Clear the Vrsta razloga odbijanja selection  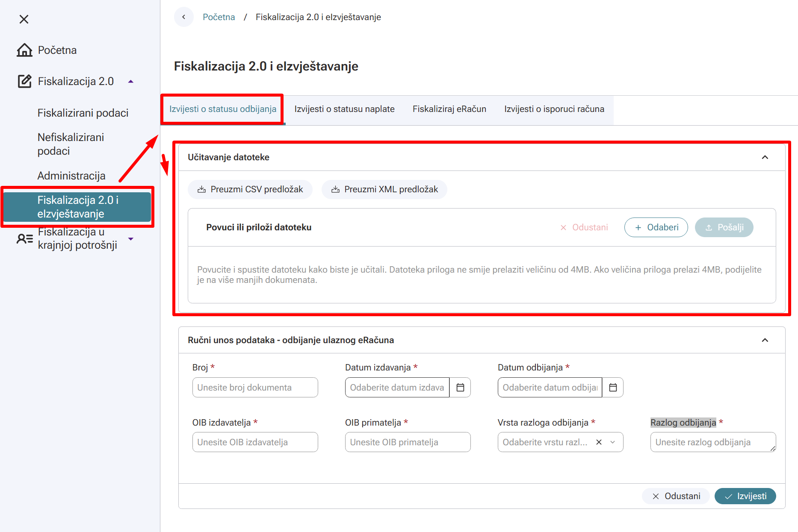click(599, 442)
